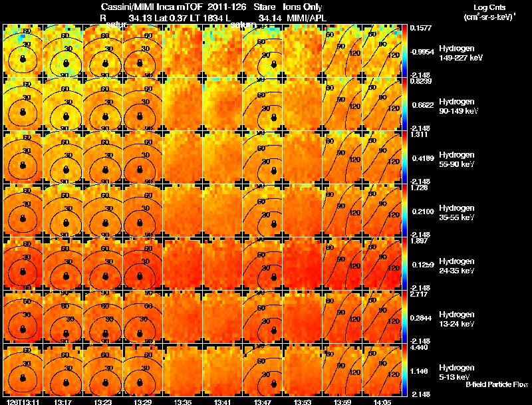Click the color bar beside 5-13 keV row
532x405 pixels.
pos(404,370)
